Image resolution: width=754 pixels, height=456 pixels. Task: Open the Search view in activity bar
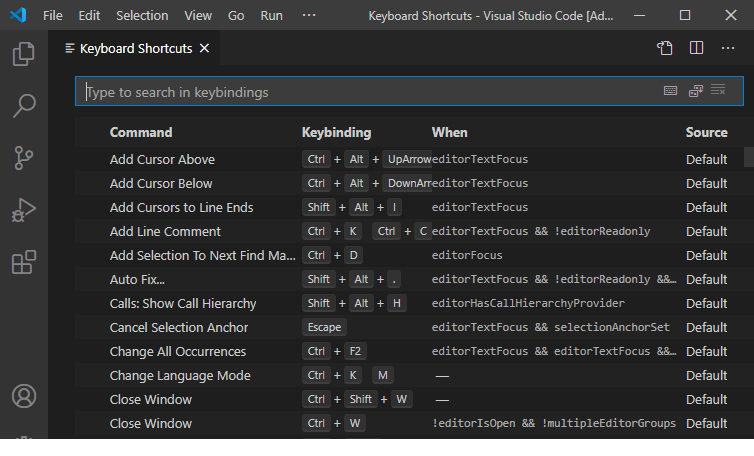pyautogui.click(x=24, y=105)
